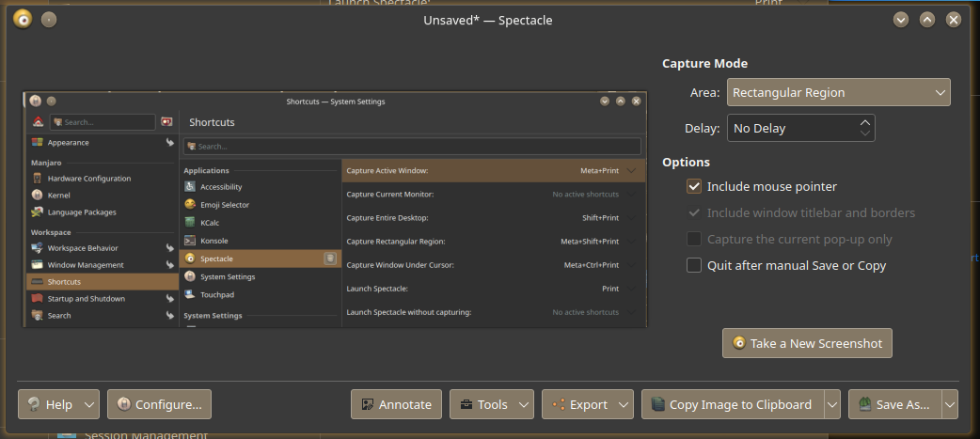980x439 pixels.
Task: Open the Export dropdown menu
Action: click(x=588, y=404)
